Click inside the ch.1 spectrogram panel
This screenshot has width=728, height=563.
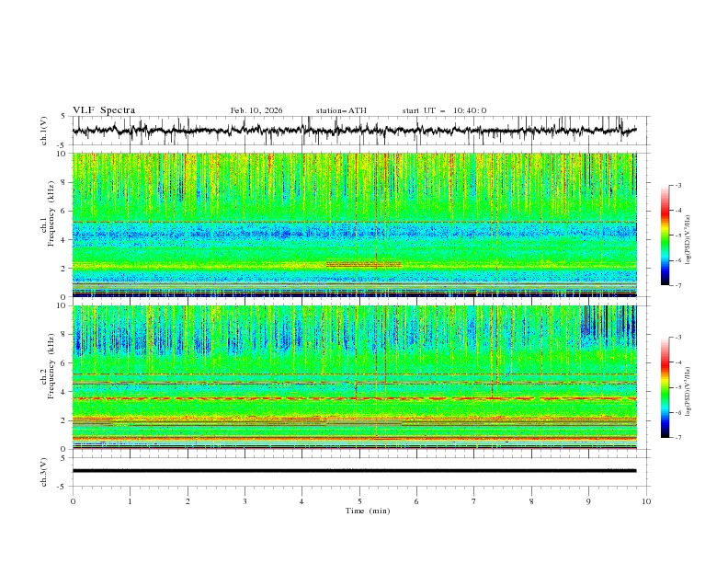click(354, 224)
